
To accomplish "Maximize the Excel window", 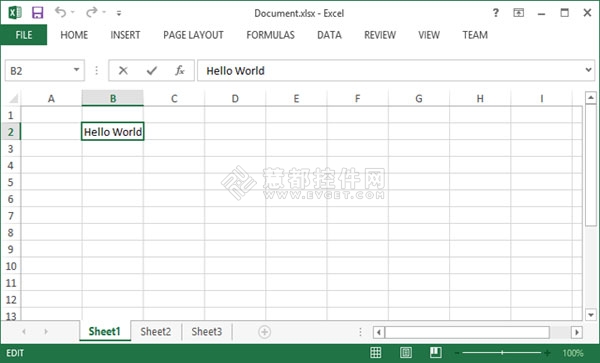I will 564,13.
